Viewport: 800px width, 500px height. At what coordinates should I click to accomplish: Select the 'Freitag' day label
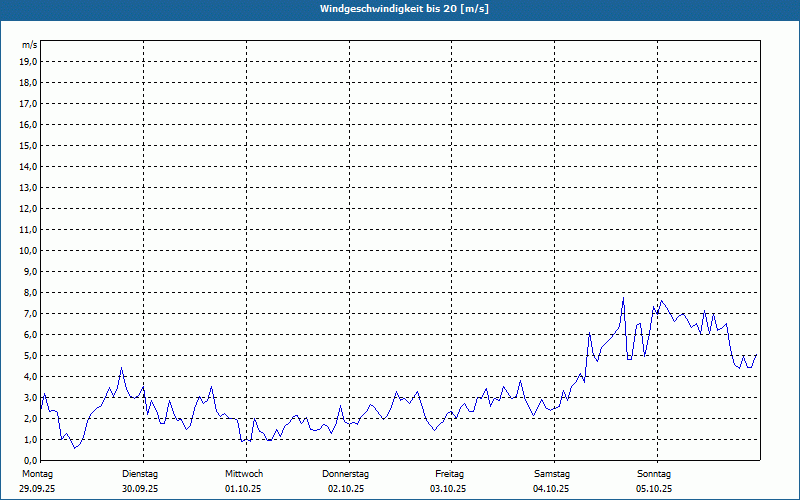450,473
